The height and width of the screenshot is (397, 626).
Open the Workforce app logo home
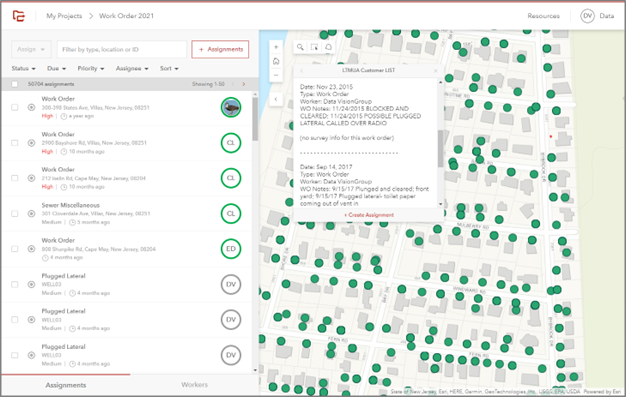pyautogui.click(x=18, y=16)
